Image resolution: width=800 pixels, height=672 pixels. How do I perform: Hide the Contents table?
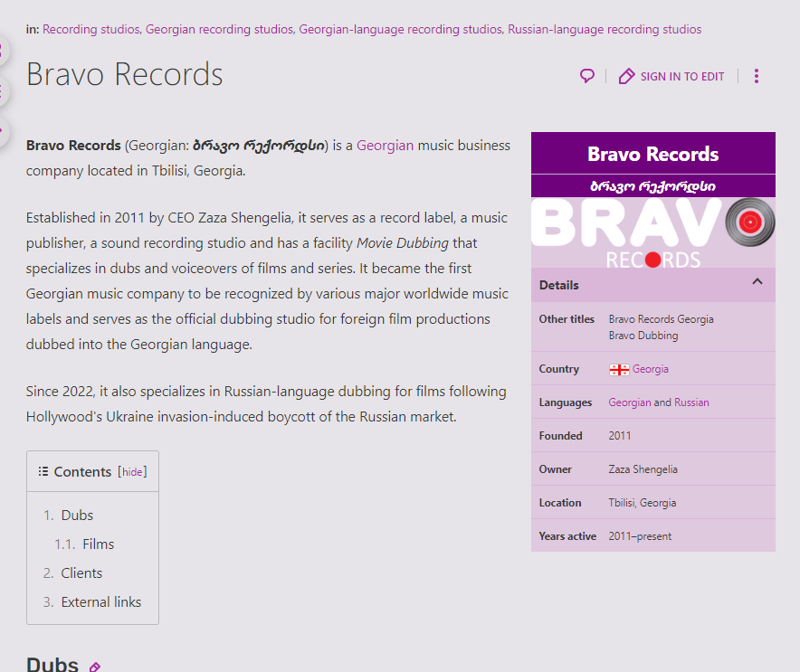coord(132,472)
